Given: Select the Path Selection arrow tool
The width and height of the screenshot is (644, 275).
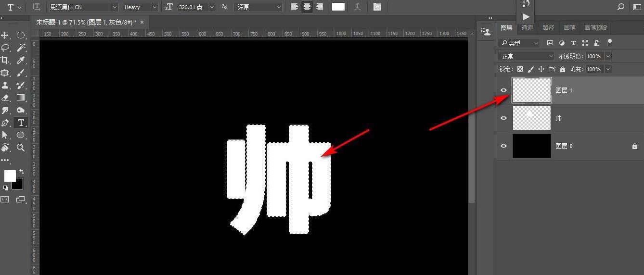Looking at the screenshot, I should [5, 135].
